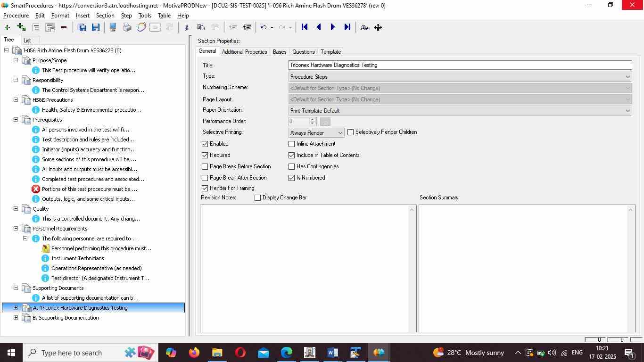644x362 pixels.
Task: Open the Template tab
Action: pos(330,52)
